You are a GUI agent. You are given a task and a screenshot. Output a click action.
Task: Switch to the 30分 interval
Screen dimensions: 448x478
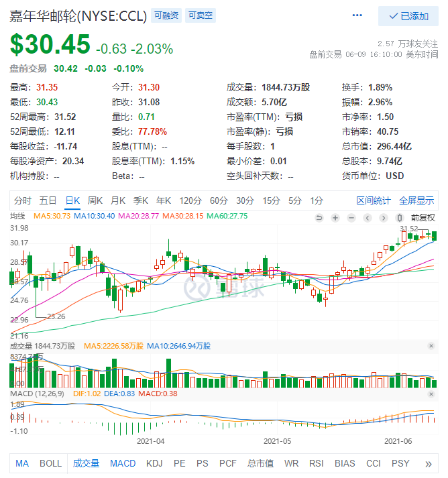(245, 200)
